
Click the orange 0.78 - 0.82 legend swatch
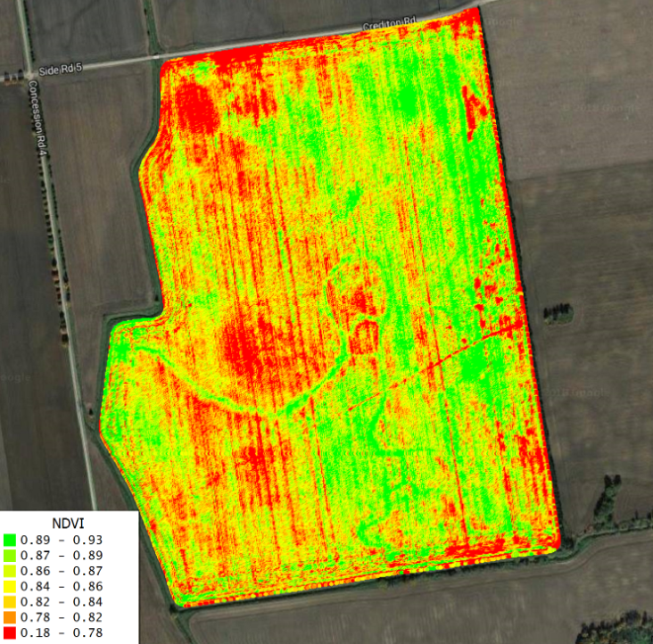tap(10, 617)
